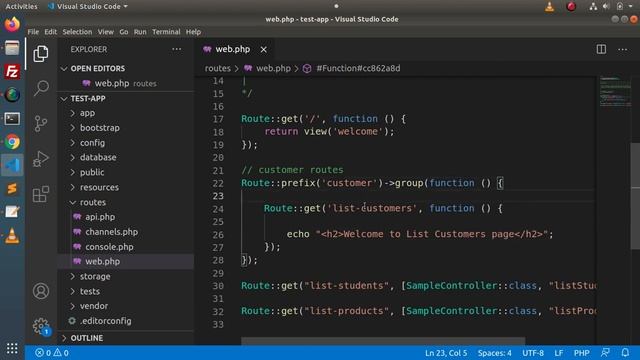Open Explorer Views and More Actions ellipsis
This screenshot has height=360, width=640.
[176, 49]
